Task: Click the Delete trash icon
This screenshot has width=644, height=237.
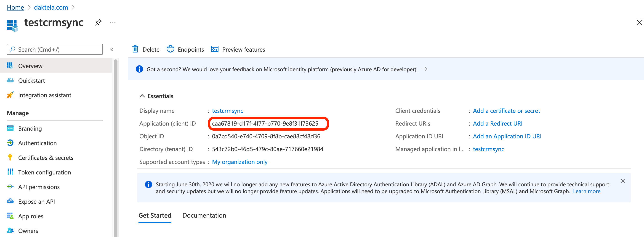Action: tap(135, 49)
